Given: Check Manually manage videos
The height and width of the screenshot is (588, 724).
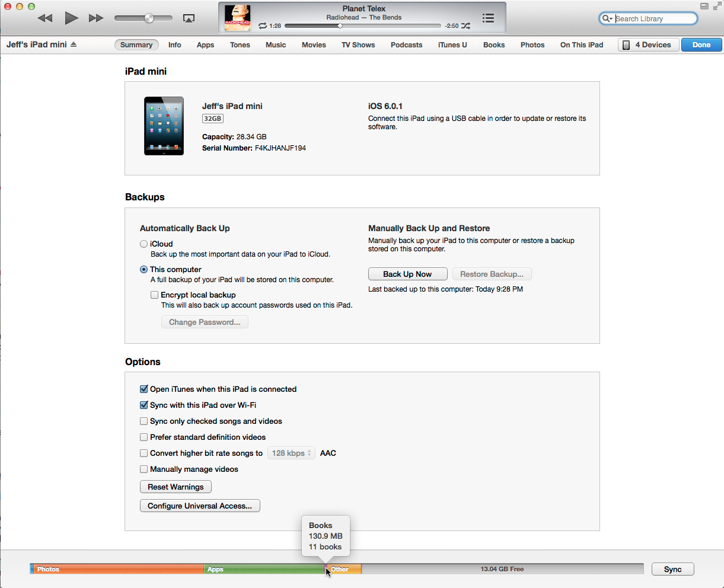Looking at the screenshot, I should [143, 469].
